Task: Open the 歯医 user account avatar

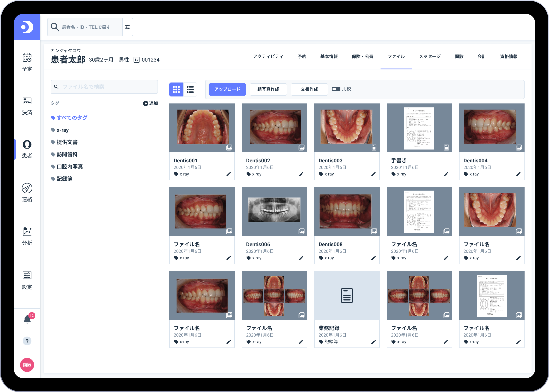Action: click(27, 365)
